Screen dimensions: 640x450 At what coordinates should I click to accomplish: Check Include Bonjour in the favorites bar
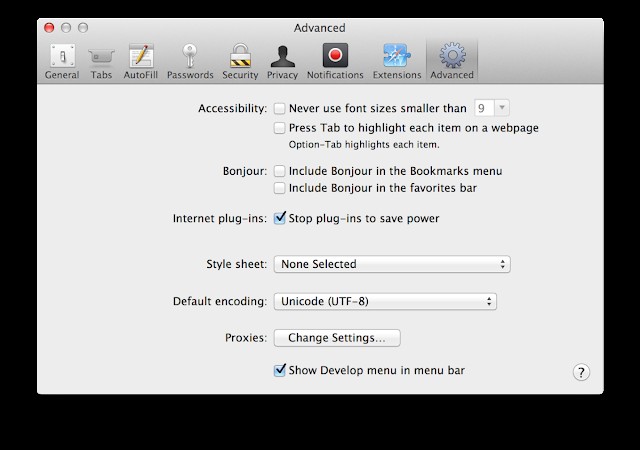(280, 188)
